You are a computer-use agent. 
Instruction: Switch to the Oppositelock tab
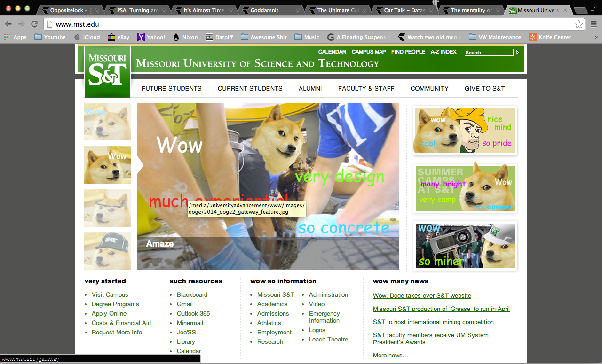point(71,10)
